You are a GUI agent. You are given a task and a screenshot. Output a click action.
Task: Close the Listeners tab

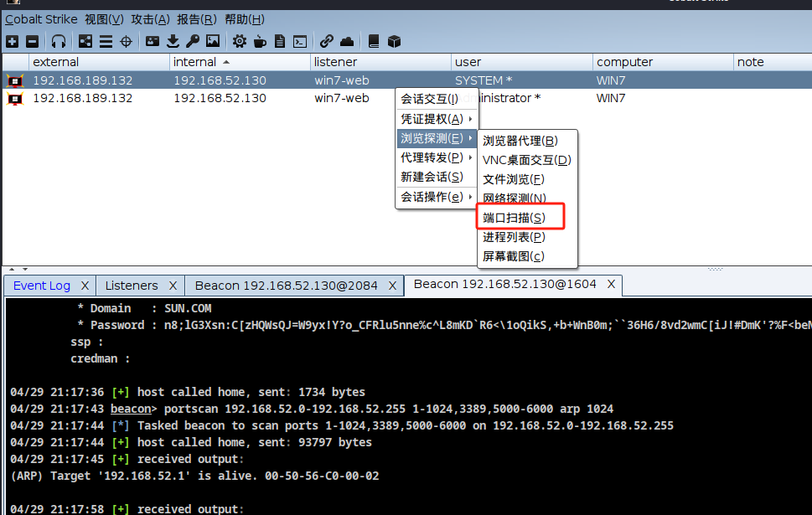pos(173,286)
